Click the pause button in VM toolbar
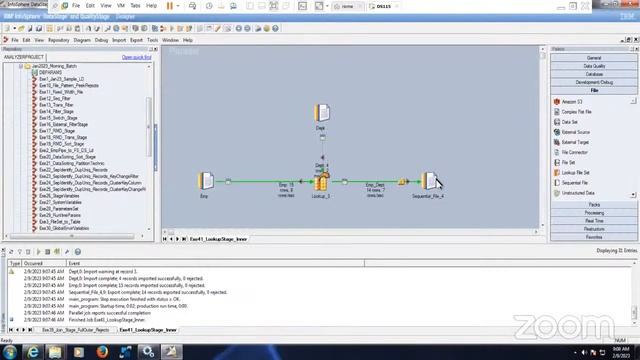Image resolution: width=640 pixels, height=360 pixels. click(170, 6)
